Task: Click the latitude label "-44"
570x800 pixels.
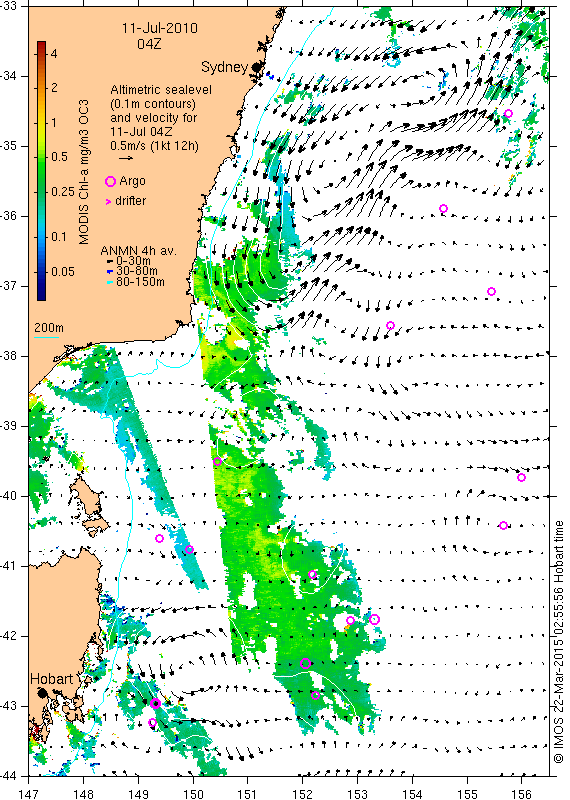Action: click(9, 776)
